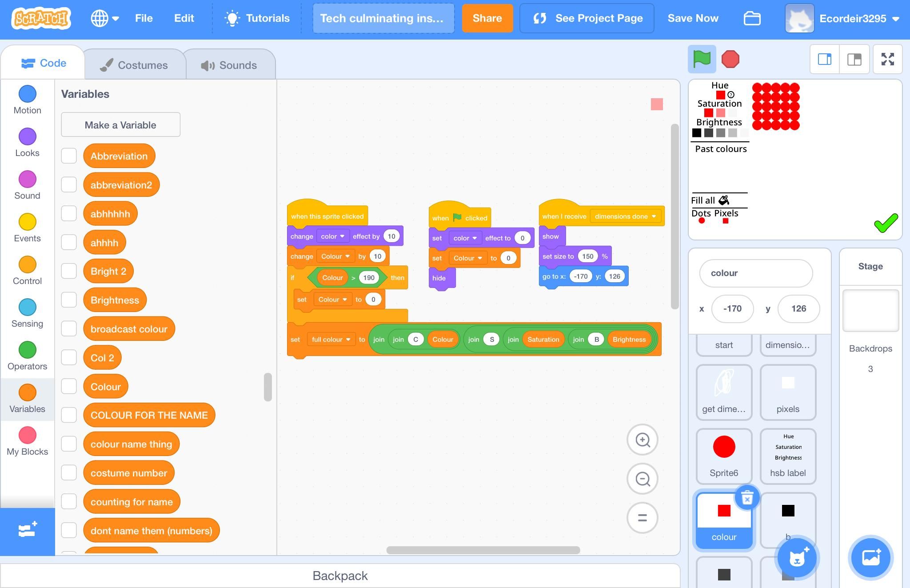
Task: Click the Make a Variable button
Action: (x=120, y=125)
